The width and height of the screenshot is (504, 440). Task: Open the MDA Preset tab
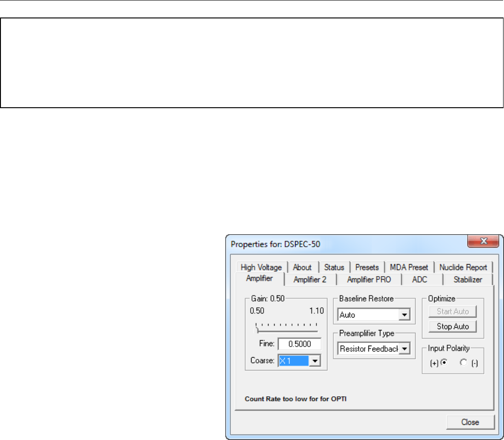409,267
